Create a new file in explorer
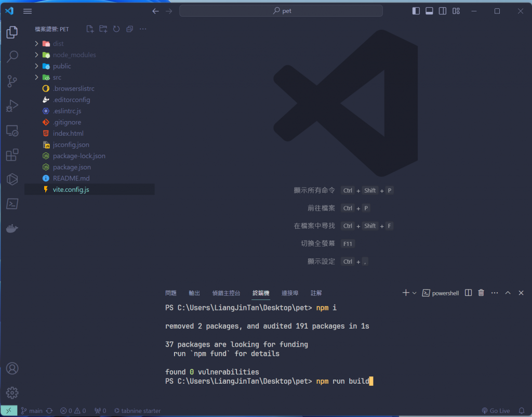Image resolution: width=532 pixels, height=417 pixels. (x=90, y=29)
